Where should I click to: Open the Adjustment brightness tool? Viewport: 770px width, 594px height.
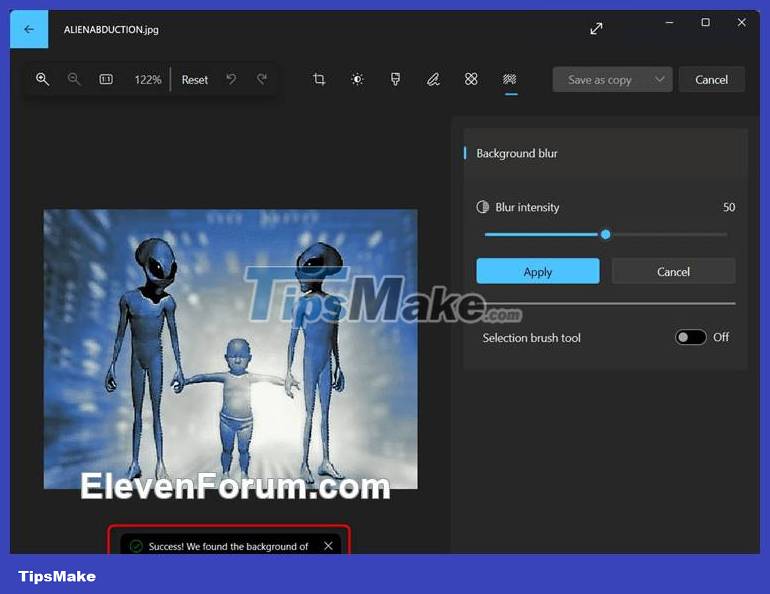coord(358,79)
